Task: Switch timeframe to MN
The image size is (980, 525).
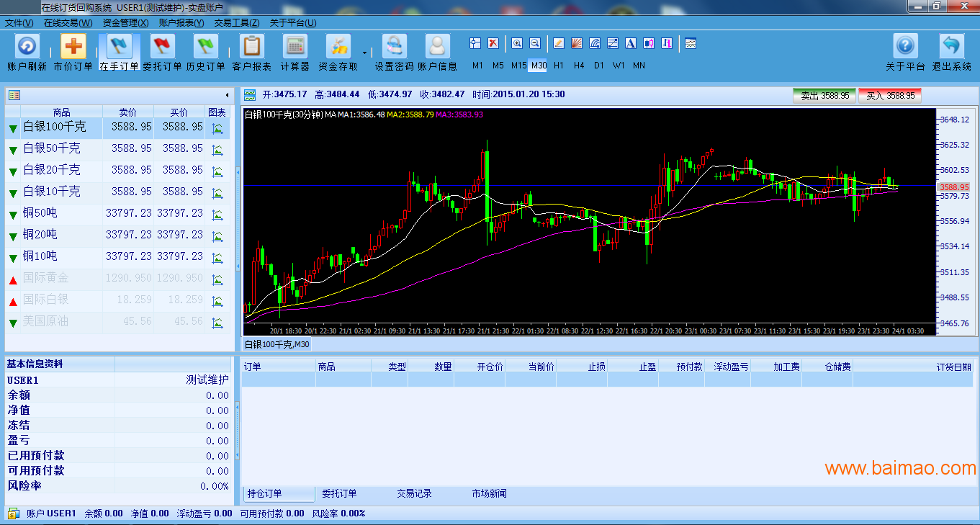Action: tap(639, 66)
